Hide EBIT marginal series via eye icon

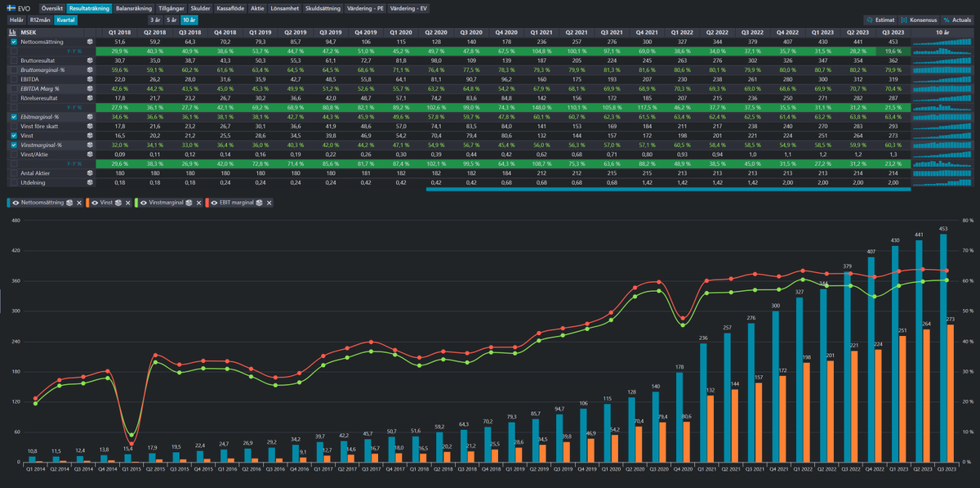click(214, 203)
